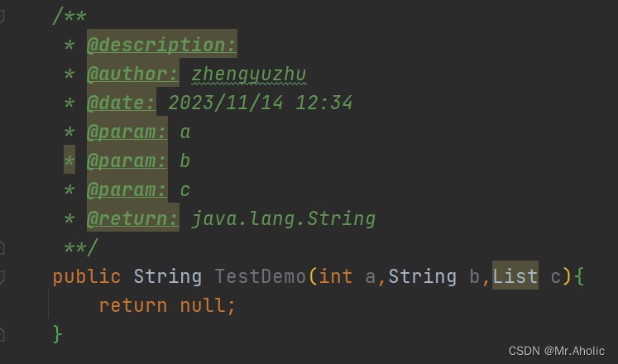
Task: Click the @return: Javadoc tag
Action: click(x=132, y=219)
